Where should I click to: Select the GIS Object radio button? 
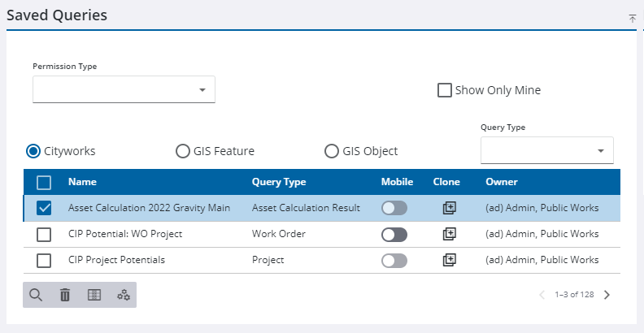pos(332,151)
